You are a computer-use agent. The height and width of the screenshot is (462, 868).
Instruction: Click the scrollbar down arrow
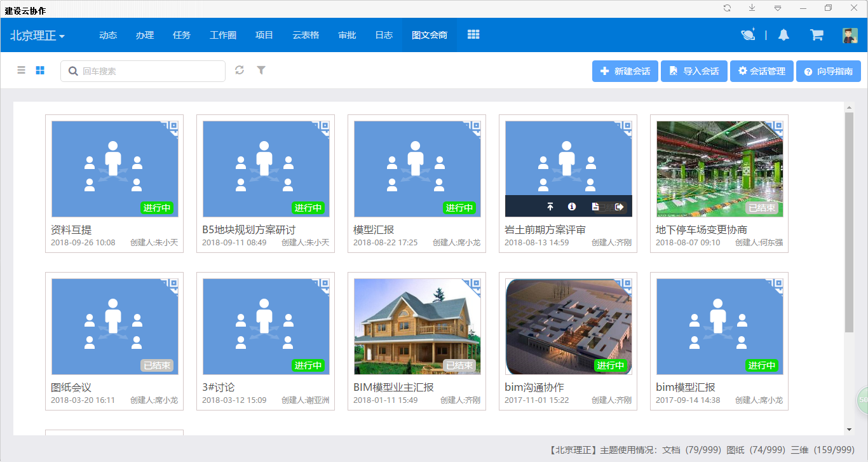click(849, 430)
